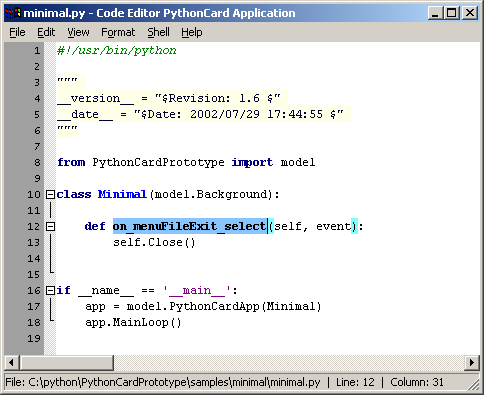Click 'self.Close()' on line 13
The image size is (484, 395).
(154, 242)
